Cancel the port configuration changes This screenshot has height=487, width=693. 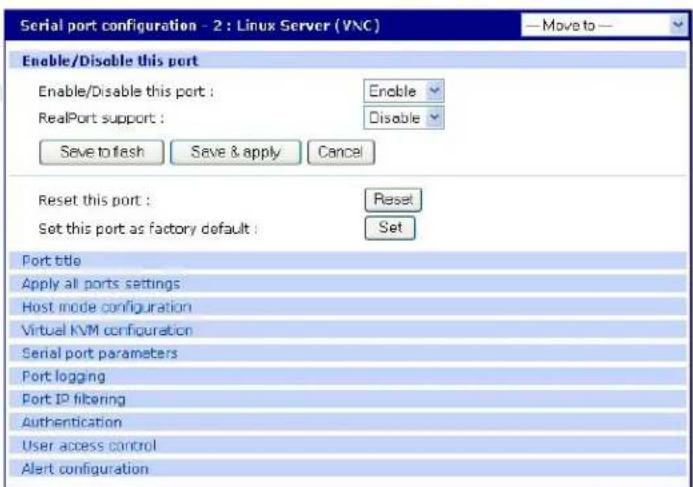point(341,152)
